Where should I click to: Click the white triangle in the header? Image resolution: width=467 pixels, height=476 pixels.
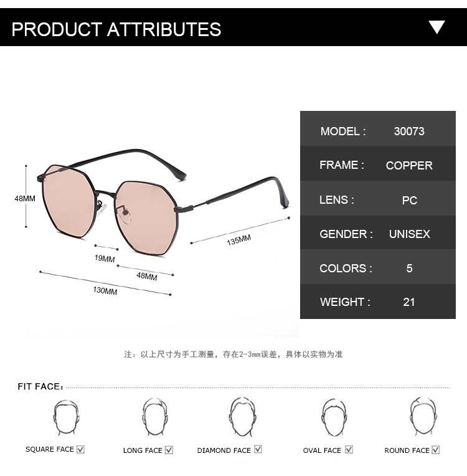click(437, 27)
